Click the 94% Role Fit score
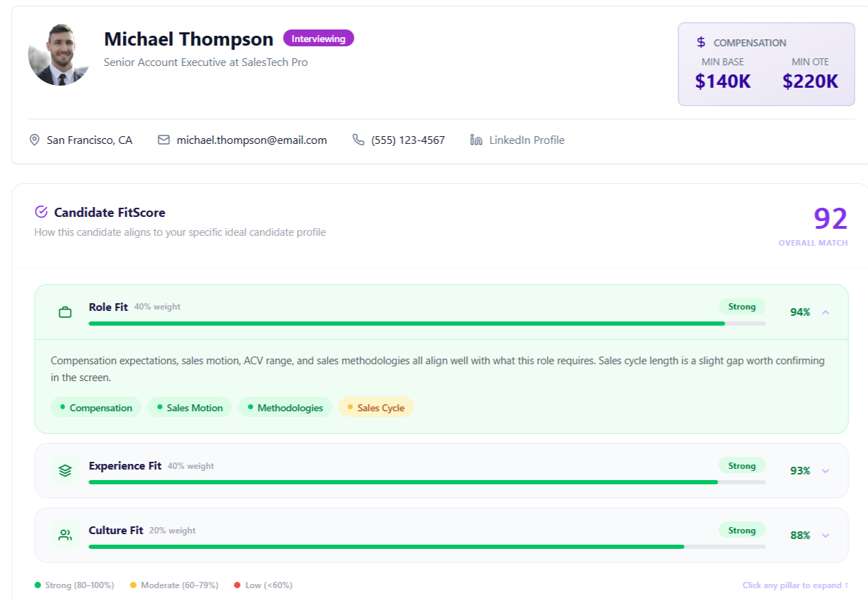This screenshot has width=868, height=598. tap(800, 312)
